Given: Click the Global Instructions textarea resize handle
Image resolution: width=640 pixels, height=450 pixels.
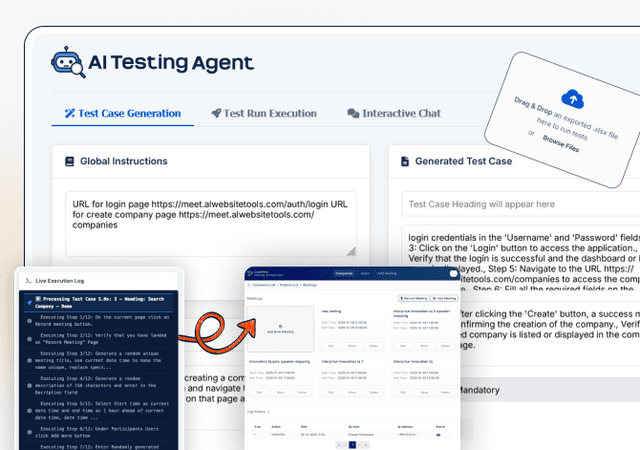Looking at the screenshot, I should [351, 252].
